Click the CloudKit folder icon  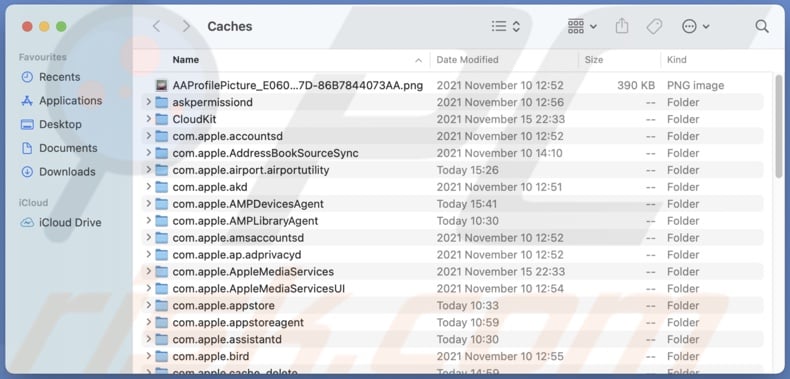[161, 119]
